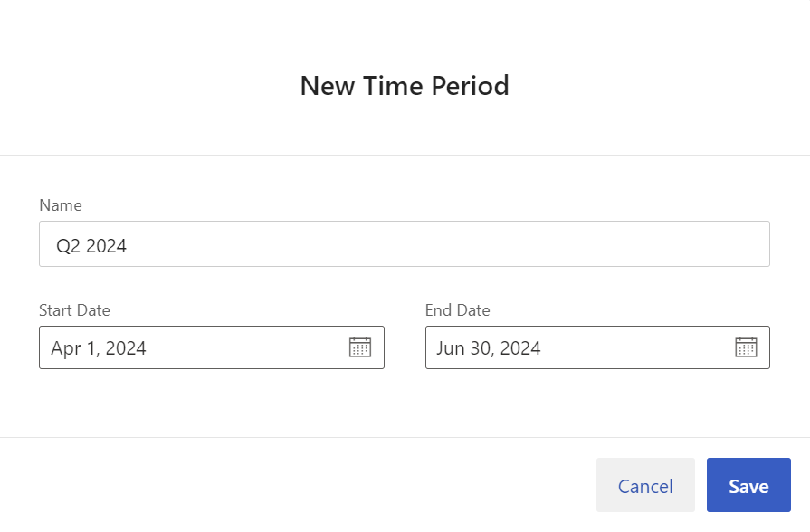Open the Start Date calendar picker icon
The height and width of the screenshot is (532, 810).
(360, 347)
